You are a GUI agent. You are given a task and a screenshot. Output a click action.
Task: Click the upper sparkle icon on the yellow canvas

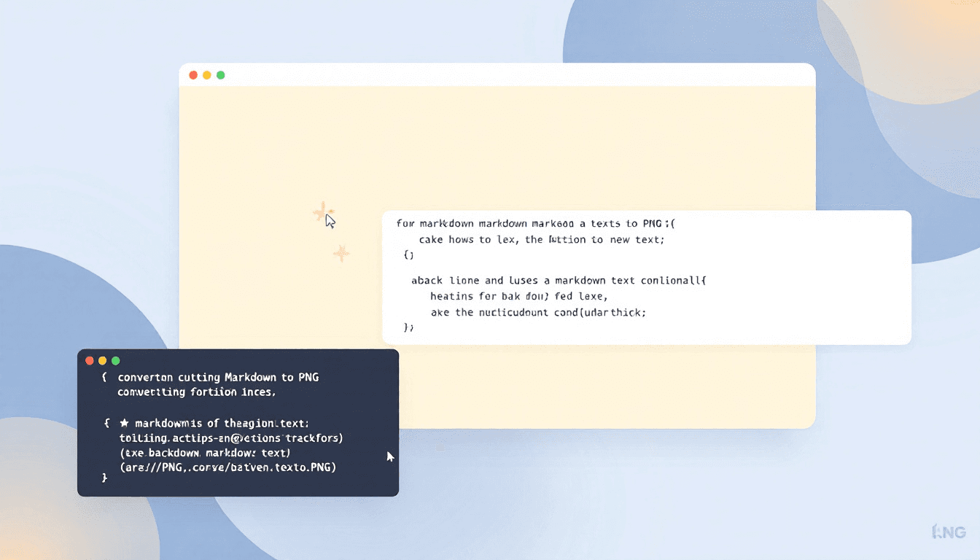point(324,213)
